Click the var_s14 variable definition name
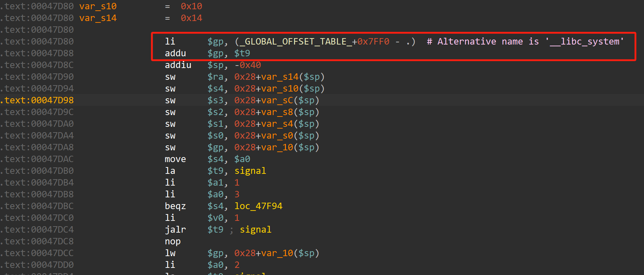Screen dimensions: 644x275 [x=98, y=18]
